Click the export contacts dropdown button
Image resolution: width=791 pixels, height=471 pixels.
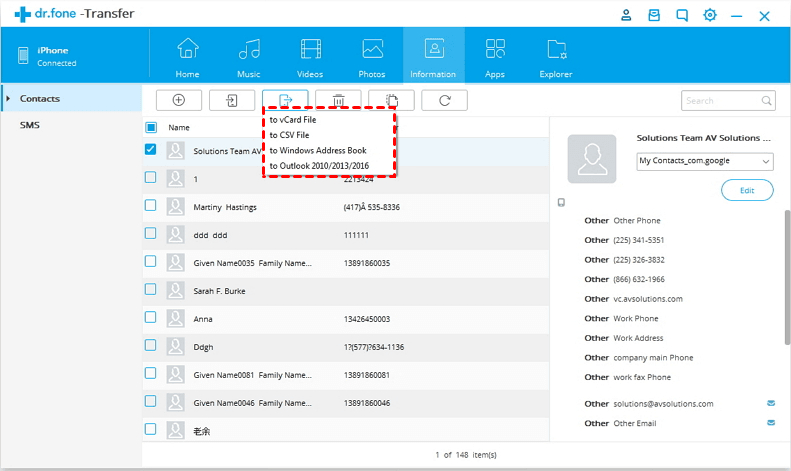pyautogui.click(x=285, y=100)
